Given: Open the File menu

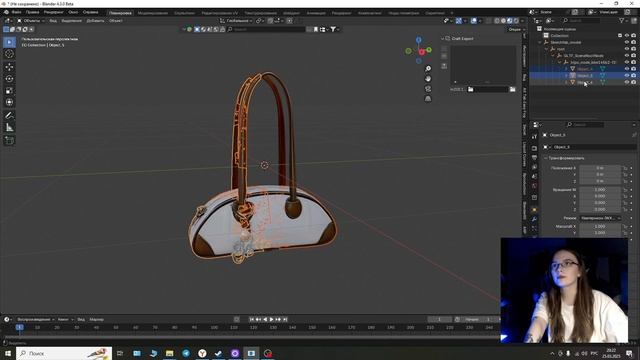Looking at the screenshot, I should (x=17, y=12).
